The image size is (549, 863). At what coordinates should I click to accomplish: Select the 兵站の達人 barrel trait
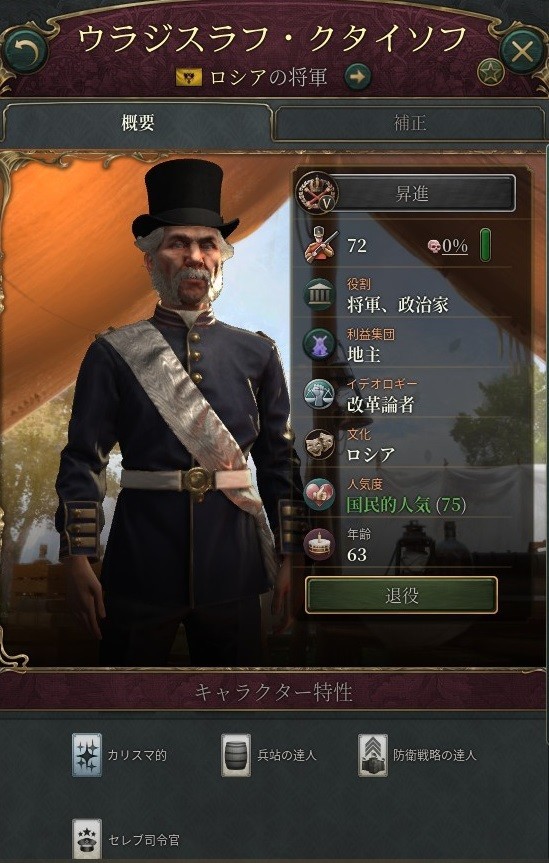236,755
